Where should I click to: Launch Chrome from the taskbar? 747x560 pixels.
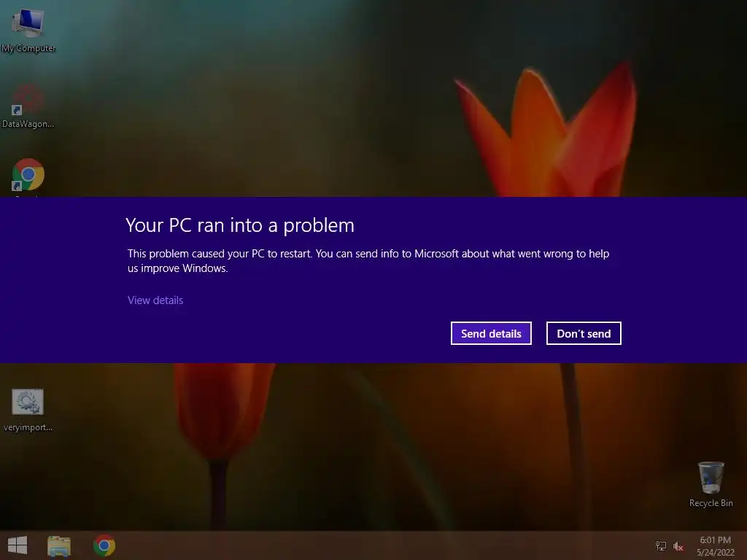(104, 545)
